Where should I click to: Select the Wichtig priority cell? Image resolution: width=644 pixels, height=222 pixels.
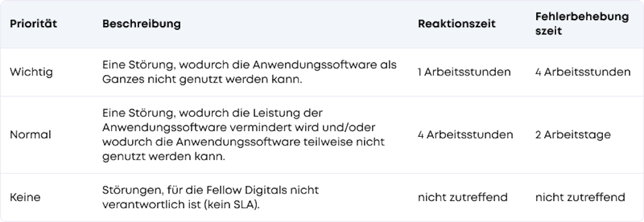31,72
